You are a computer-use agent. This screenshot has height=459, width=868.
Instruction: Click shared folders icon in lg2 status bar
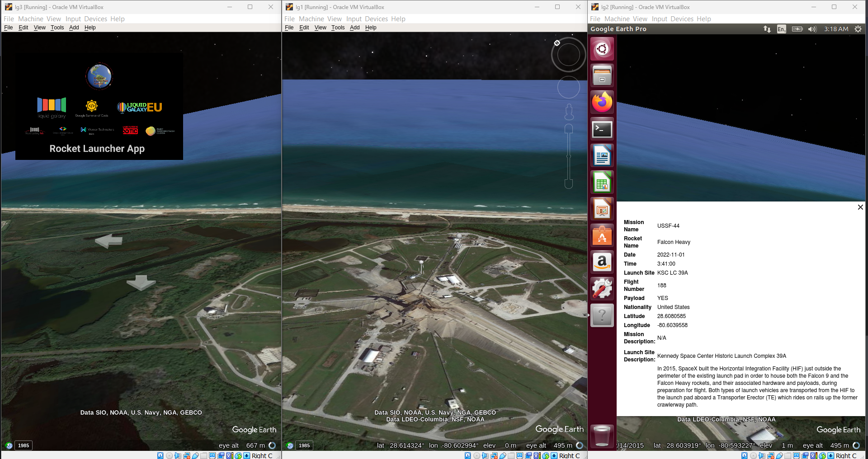pyautogui.click(x=788, y=455)
